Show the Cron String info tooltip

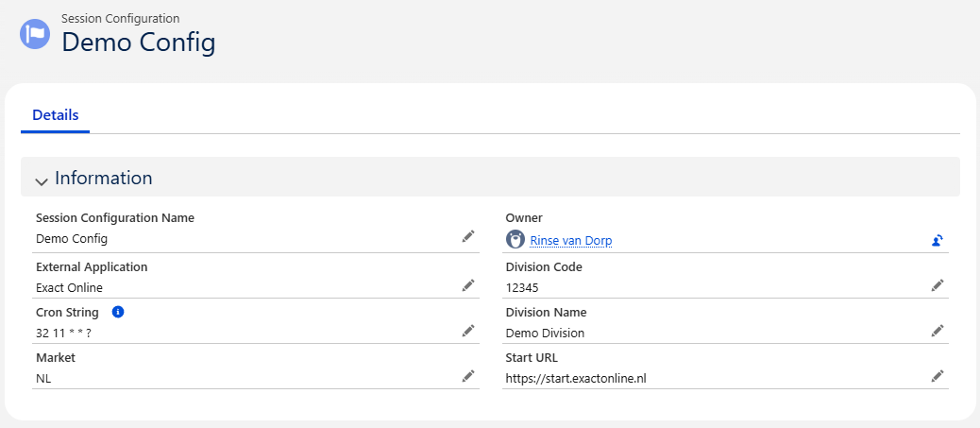(x=117, y=312)
